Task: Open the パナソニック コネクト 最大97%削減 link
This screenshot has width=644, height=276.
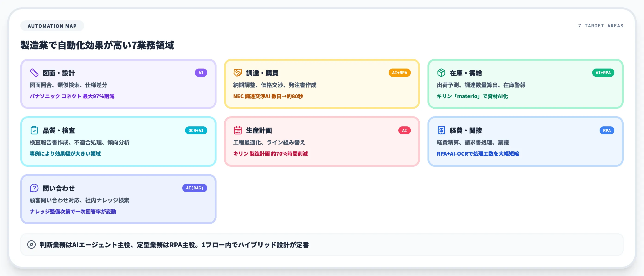Action: coord(72,96)
